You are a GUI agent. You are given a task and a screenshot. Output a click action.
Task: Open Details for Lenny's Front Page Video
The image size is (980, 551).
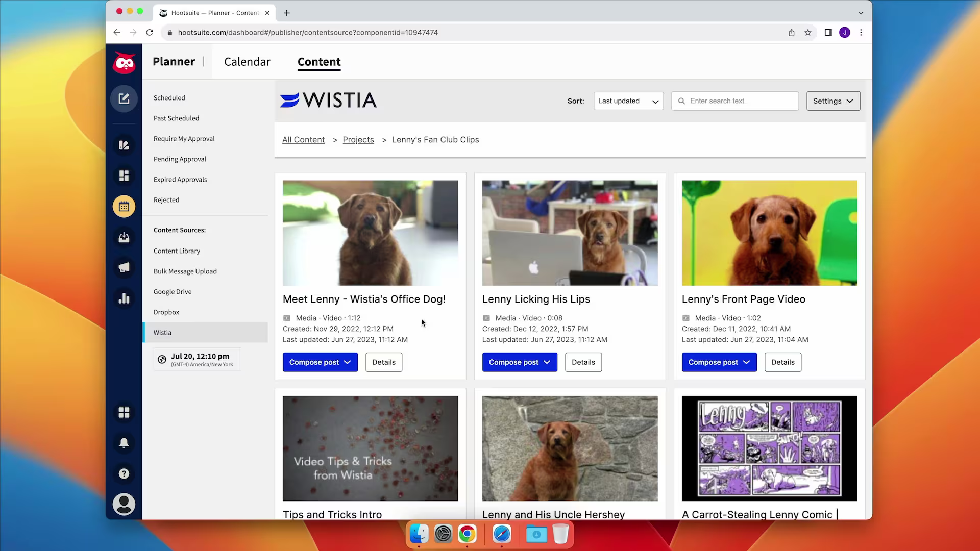(783, 362)
